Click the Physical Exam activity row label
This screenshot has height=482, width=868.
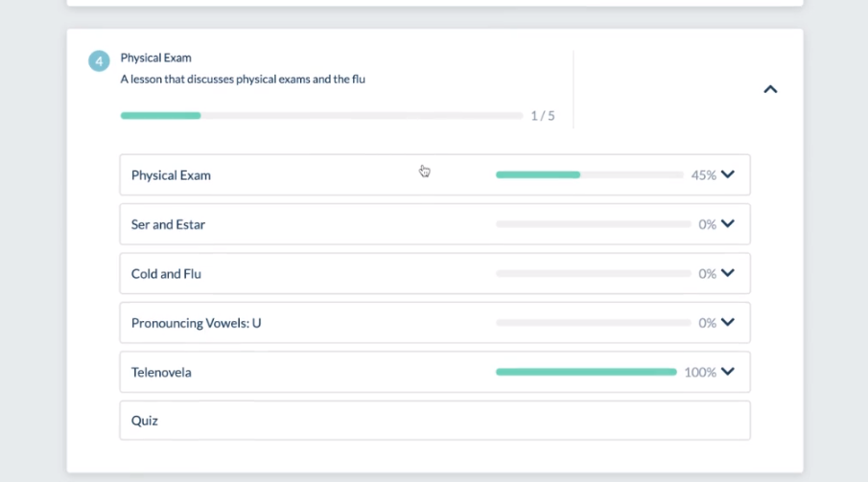click(x=171, y=175)
